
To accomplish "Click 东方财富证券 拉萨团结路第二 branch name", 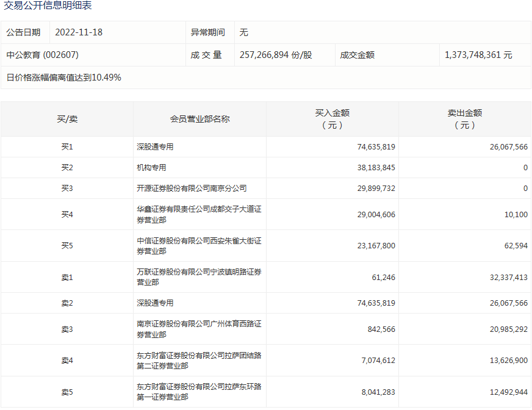I will tap(199, 361).
